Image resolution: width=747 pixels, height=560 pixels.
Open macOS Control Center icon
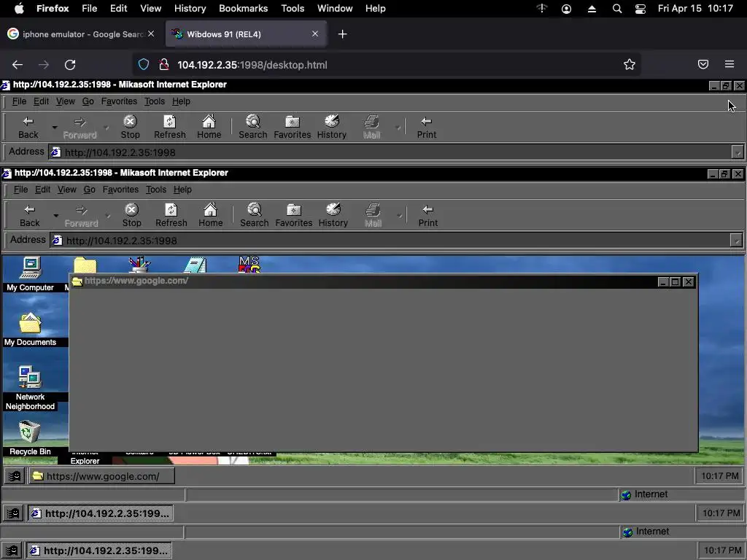[x=640, y=9]
